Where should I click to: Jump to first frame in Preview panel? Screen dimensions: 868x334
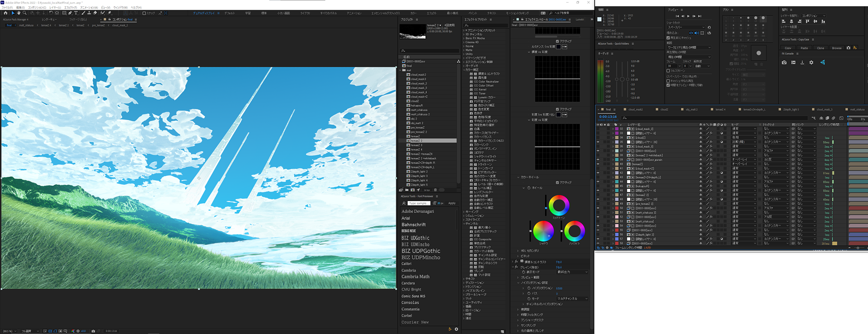click(x=677, y=16)
